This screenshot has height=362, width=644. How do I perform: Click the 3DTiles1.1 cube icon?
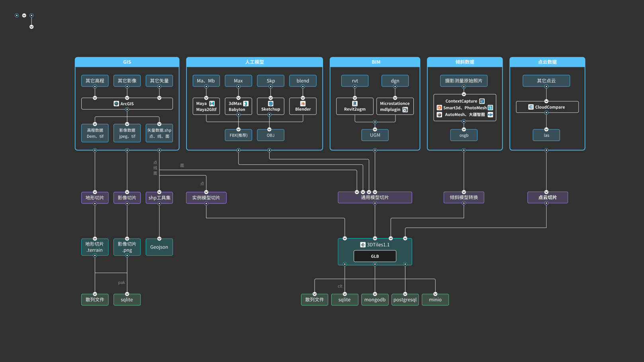(363, 245)
